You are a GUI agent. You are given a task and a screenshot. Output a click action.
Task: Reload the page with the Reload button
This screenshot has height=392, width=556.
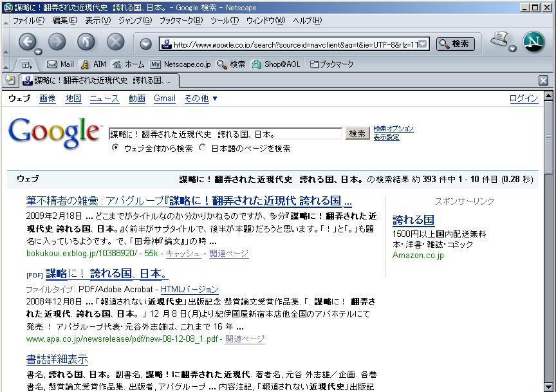pos(86,42)
